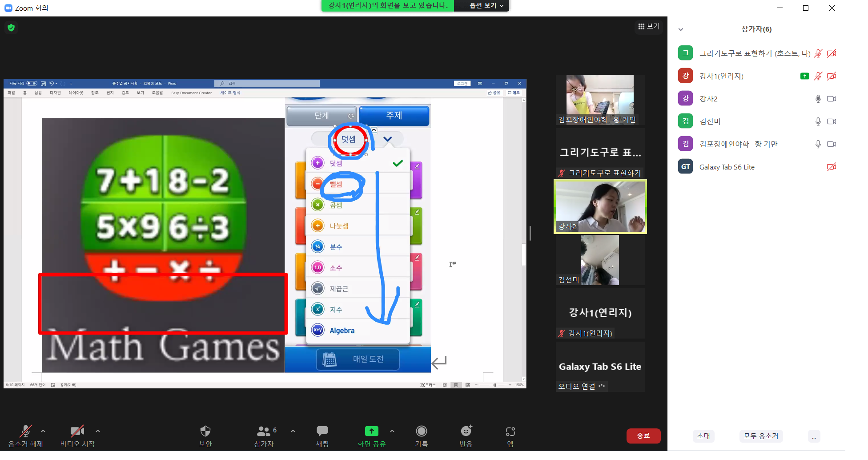Click the crossed-out camera icon on the host row

832,53
